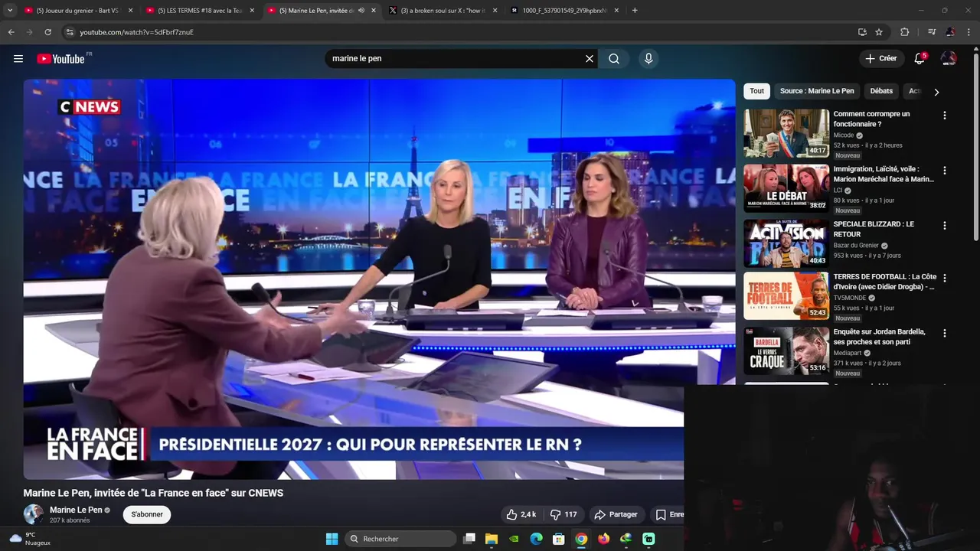Open the tab search dropdown arrow
The height and width of the screenshot is (551, 980).
(x=10, y=11)
